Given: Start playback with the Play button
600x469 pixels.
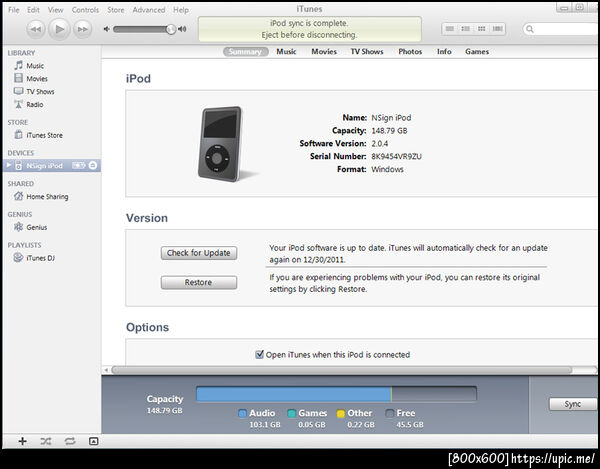Looking at the screenshot, I should pyautogui.click(x=59, y=29).
